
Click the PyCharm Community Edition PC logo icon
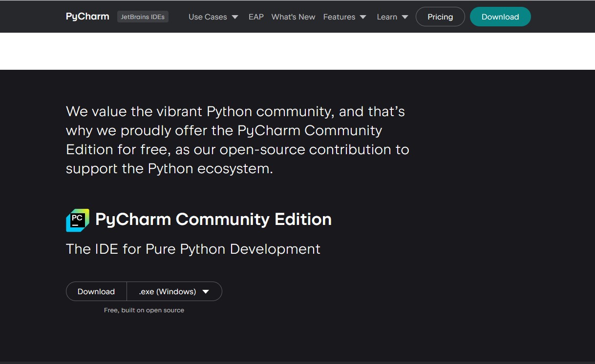pos(78,220)
